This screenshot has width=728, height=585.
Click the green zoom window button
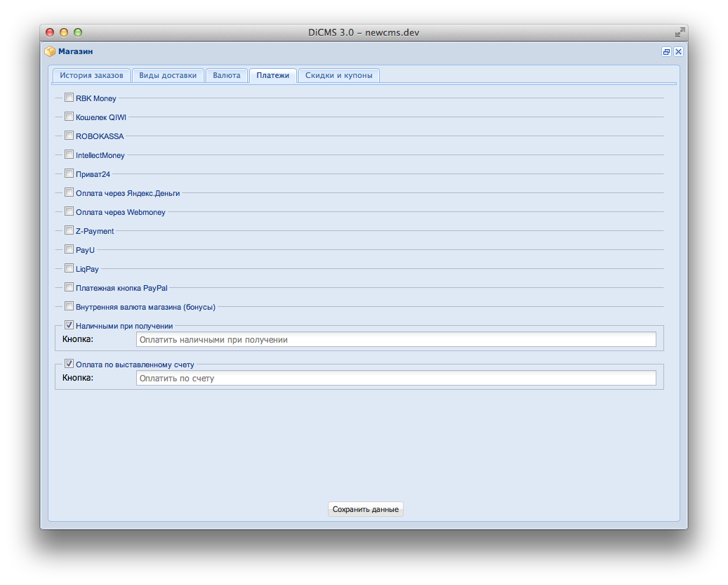pos(78,32)
